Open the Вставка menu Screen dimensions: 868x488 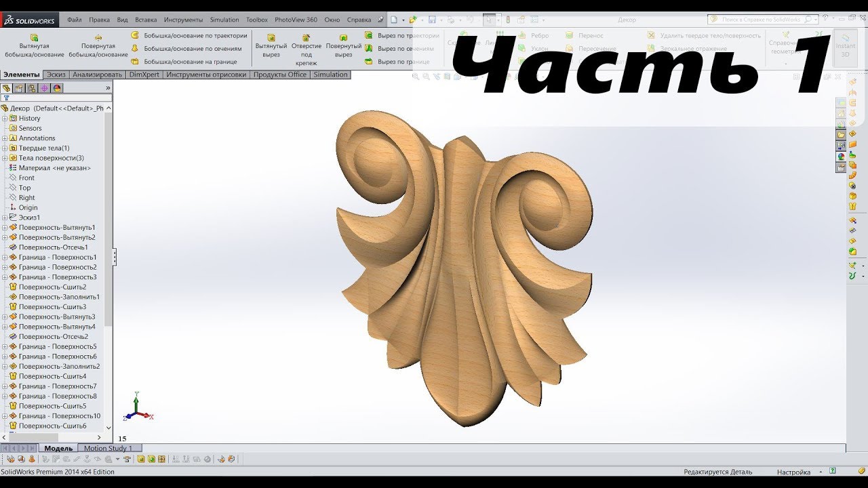click(x=146, y=20)
